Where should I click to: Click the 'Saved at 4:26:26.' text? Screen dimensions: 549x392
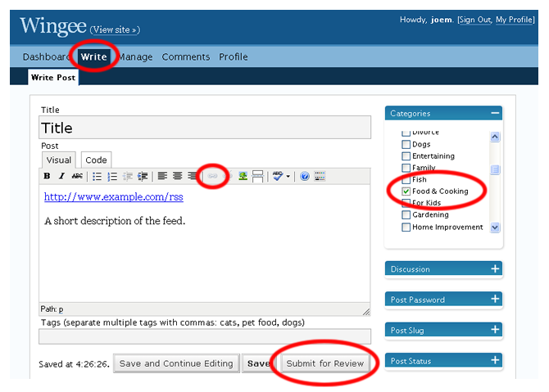pos(74,364)
